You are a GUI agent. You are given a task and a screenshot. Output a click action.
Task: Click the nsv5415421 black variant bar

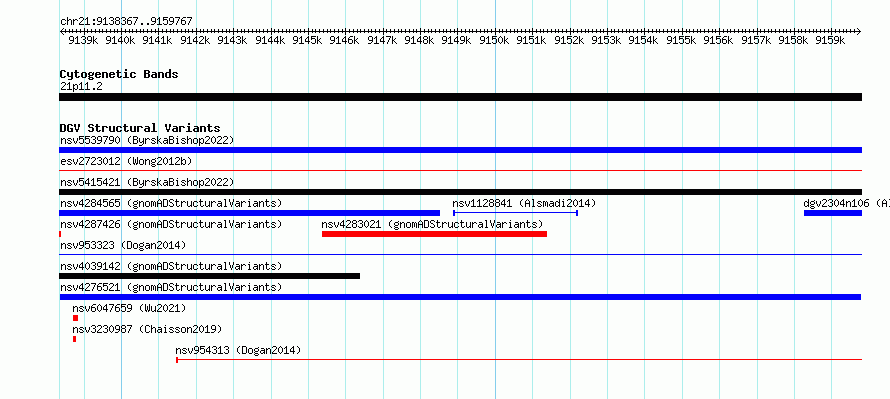460,192
